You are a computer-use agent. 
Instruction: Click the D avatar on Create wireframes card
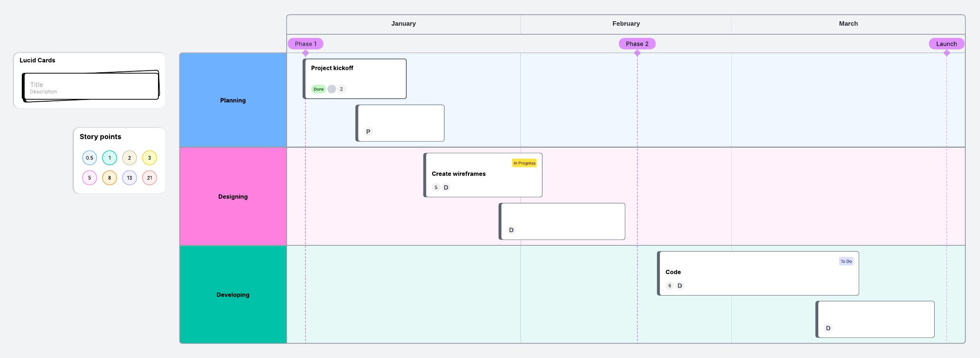tap(446, 187)
